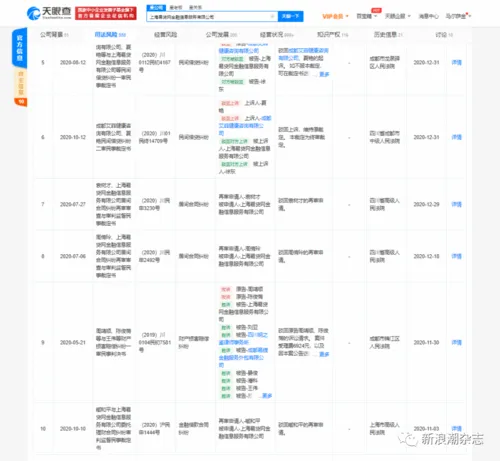The image size is (500, 461).
Task: Select the 自主信息 side tab
Action: pyautogui.click(x=21, y=87)
